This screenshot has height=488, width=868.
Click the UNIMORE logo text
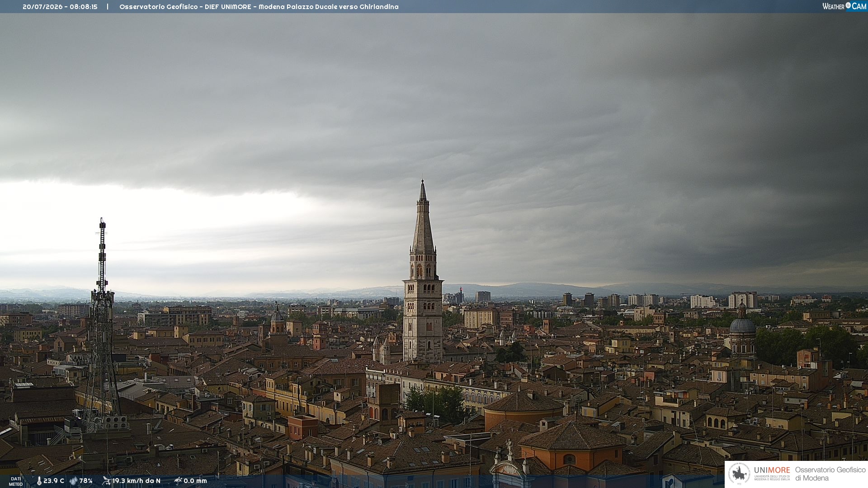point(772,470)
